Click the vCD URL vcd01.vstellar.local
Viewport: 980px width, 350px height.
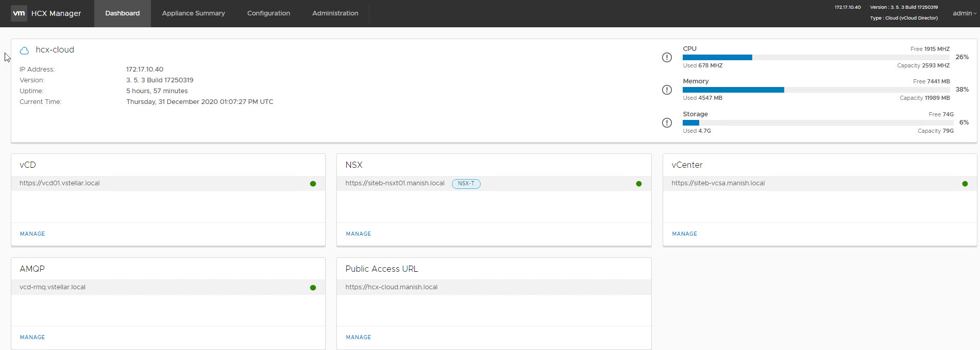click(60, 183)
